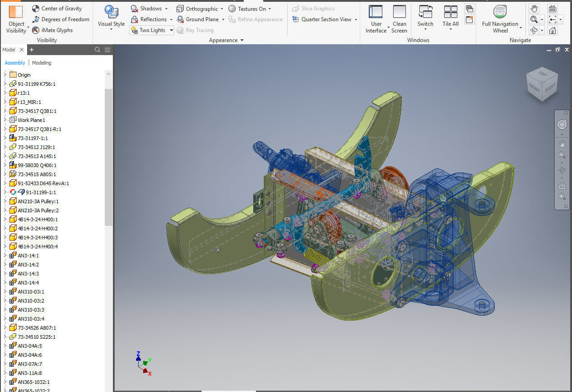Click the New window icon
Image resolution: width=572 pixels, height=392 pixels.
pyautogui.click(x=470, y=19)
